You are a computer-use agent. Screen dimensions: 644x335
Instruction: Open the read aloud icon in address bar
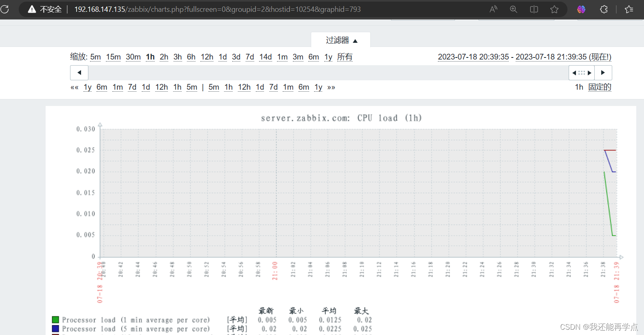point(493,9)
